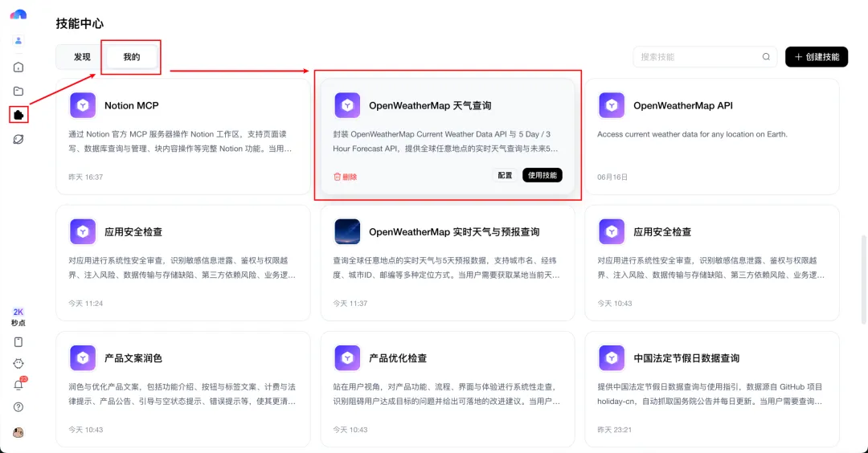This screenshot has width=868, height=453.
Task: Click the title of 应用安全检查 dated 今天 11:24
Action: pos(133,232)
